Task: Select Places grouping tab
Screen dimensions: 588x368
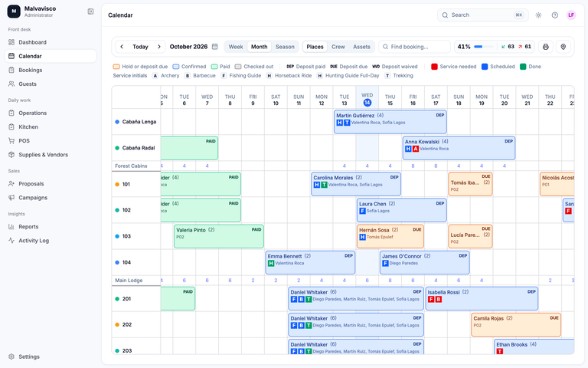Action: (x=315, y=47)
